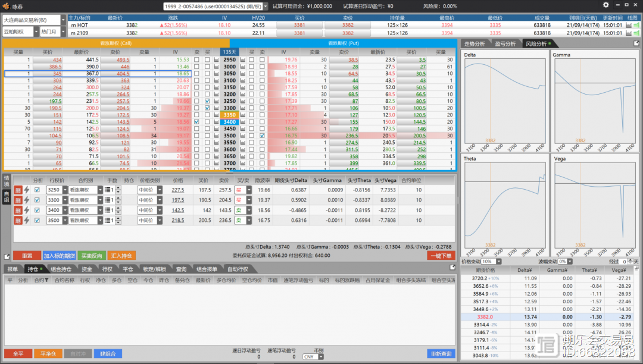Toggle analysis checkbox for 3300 strategy row
Screen dimensions: 643x364
click(38, 200)
